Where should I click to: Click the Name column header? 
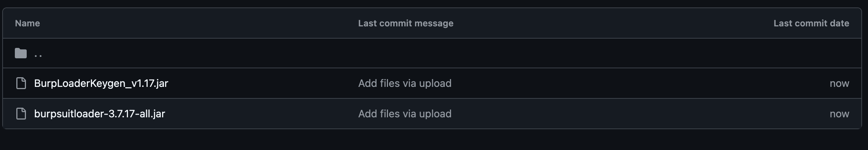click(27, 23)
